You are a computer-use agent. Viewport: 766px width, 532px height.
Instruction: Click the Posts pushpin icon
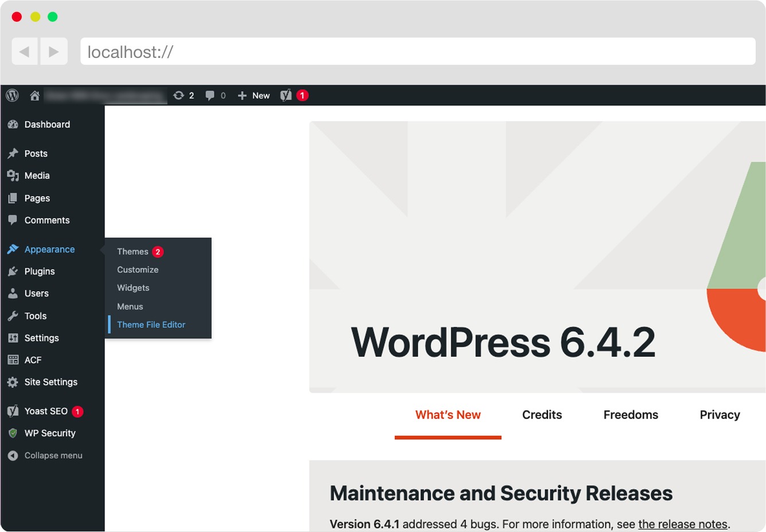pos(13,154)
